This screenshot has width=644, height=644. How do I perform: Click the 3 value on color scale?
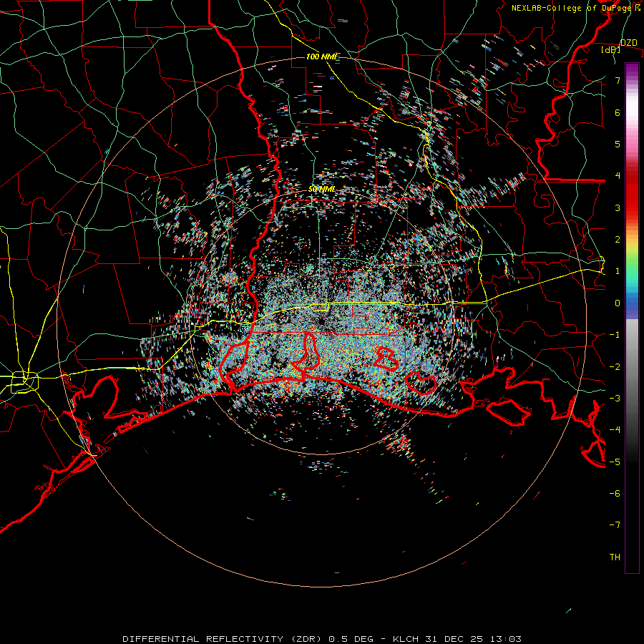pyautogui.click(x=618, y=208)
